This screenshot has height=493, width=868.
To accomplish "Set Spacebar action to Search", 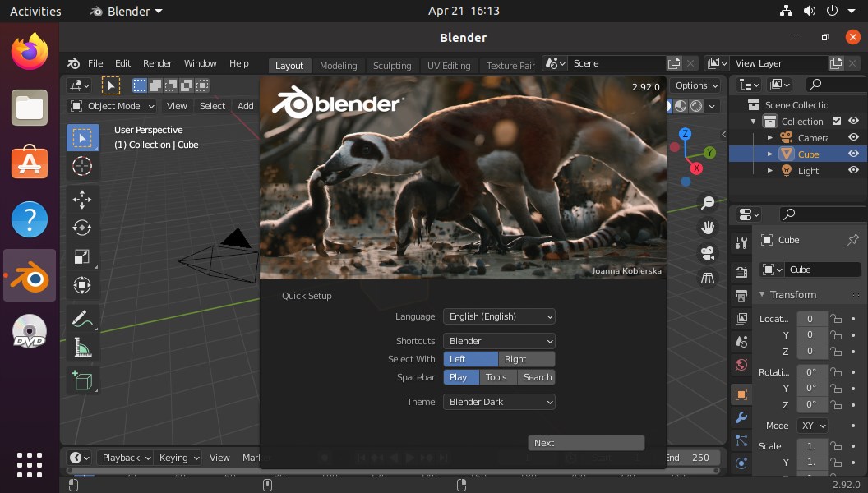I will 537,377.
